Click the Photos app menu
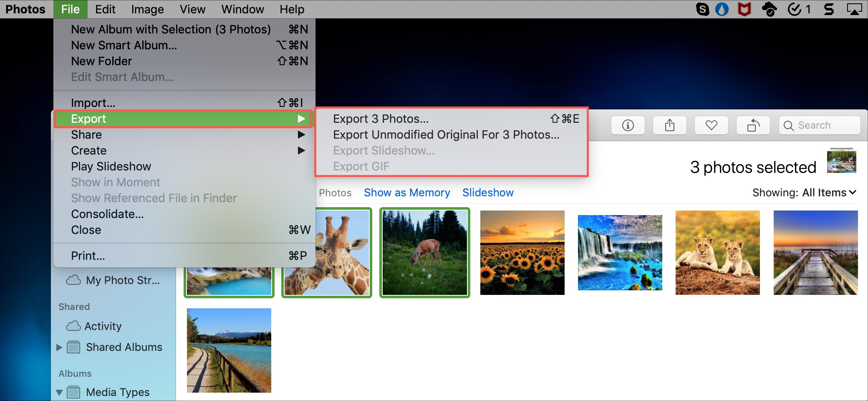 coord(25,9)
